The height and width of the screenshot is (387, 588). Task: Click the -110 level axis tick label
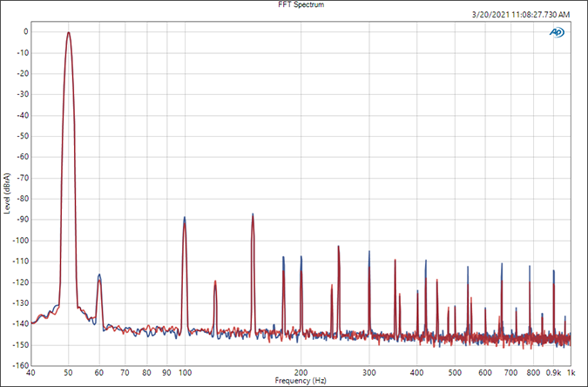point(21,261)
